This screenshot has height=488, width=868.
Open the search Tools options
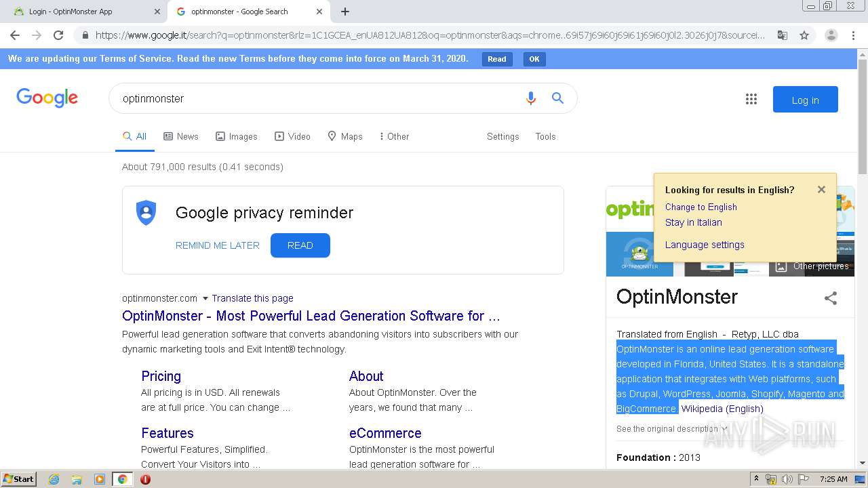[x=545, y=136]
